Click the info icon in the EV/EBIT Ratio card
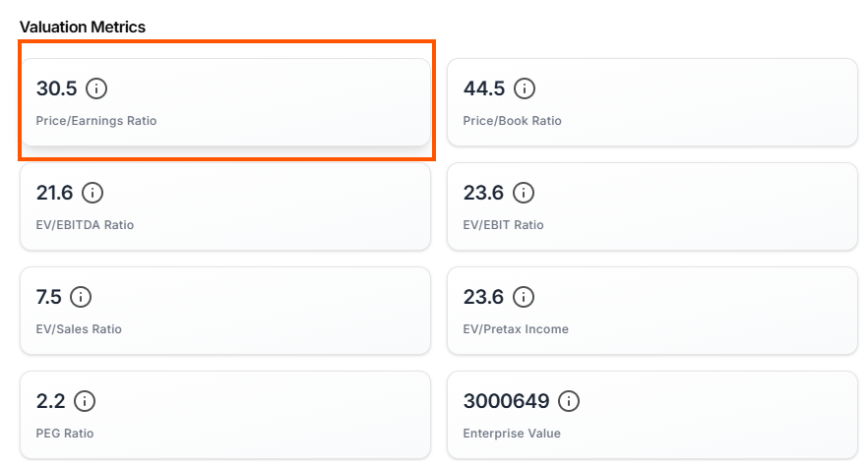The image size is (868, 465). coord(524,193)
